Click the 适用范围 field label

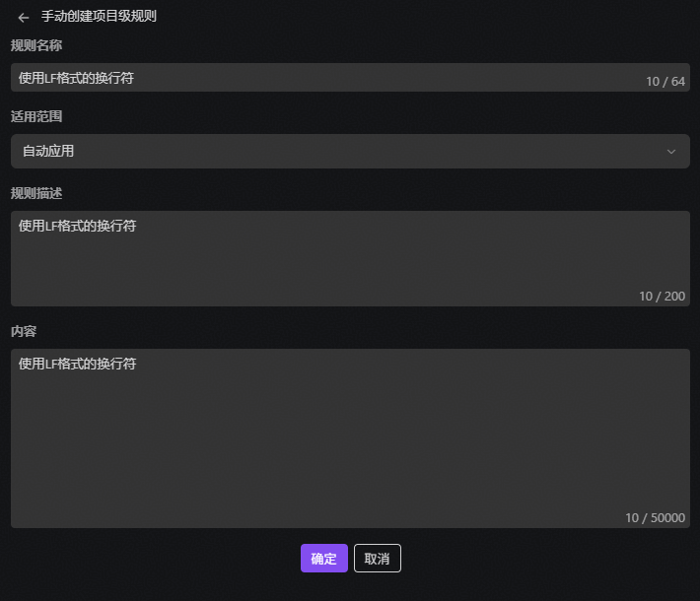(36, 116)
